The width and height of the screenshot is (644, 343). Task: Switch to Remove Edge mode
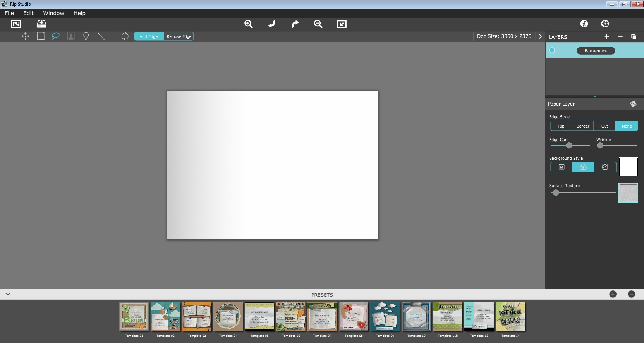tap(179, 36)
